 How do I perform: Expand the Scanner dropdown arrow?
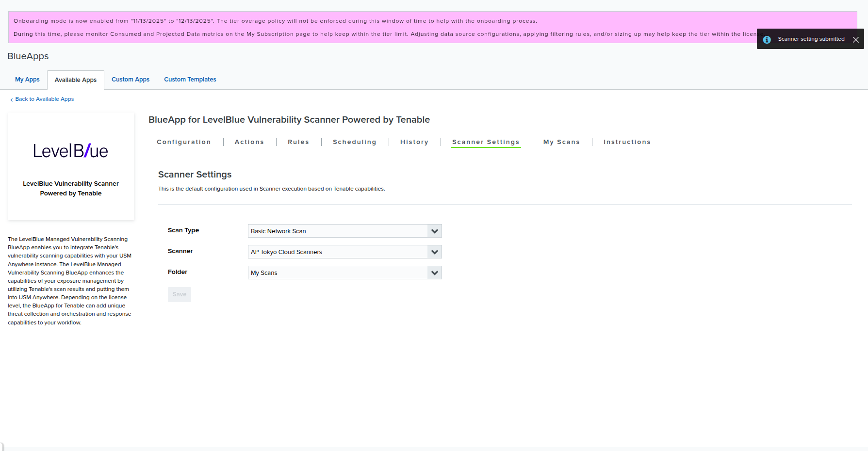pos(435,252)
